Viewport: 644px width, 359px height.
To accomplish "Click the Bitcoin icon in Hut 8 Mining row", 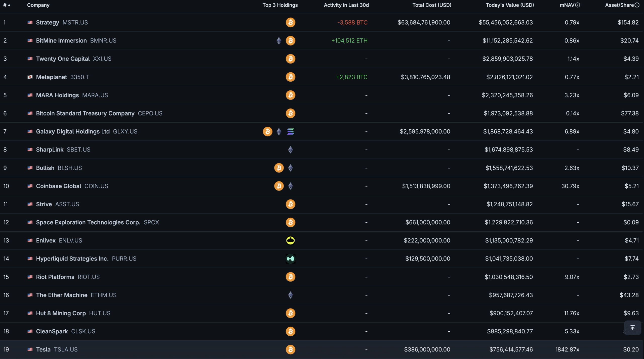I will (290, 313).
